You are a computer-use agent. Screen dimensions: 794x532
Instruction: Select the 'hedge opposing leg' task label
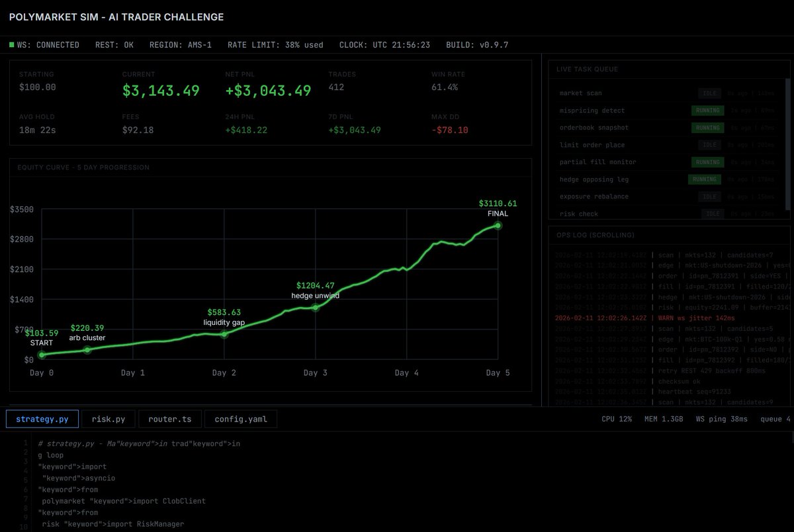point(594,179)
